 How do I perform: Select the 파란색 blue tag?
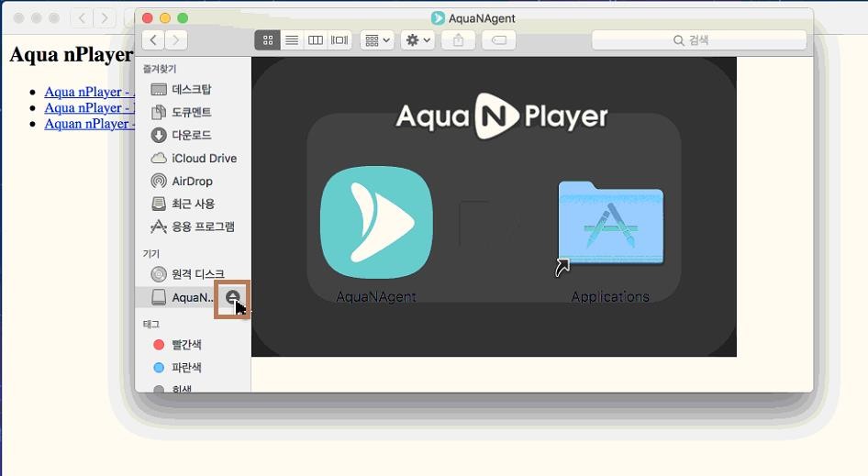(192, 368)
